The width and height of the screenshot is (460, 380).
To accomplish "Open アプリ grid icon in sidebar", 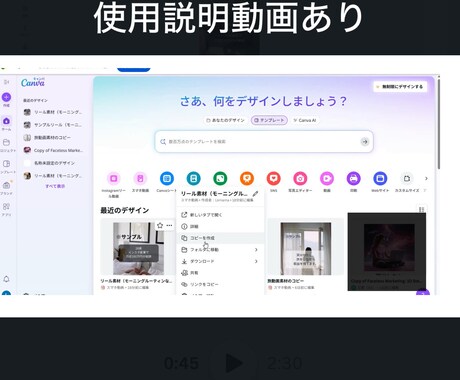I will pyautogui.click(x=6, y=206).
